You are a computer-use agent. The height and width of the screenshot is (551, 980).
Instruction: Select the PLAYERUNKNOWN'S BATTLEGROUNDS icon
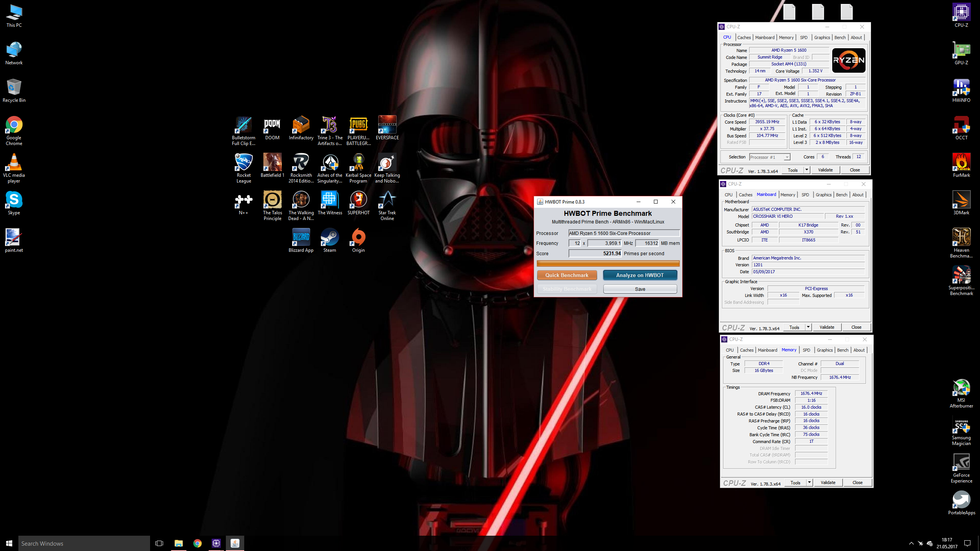[x=358, y=130]
